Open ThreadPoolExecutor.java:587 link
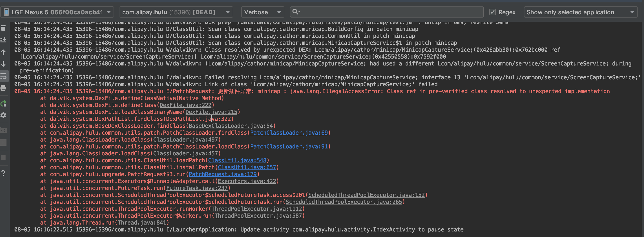Screen dimensions: 644x237 click(x=258, y=216)
